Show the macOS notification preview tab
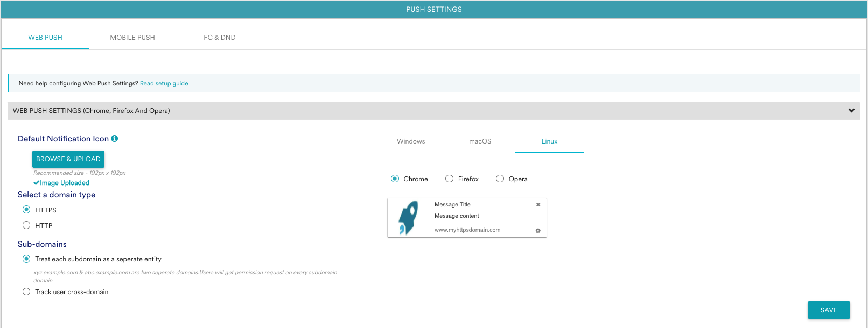 click(480, 141)
